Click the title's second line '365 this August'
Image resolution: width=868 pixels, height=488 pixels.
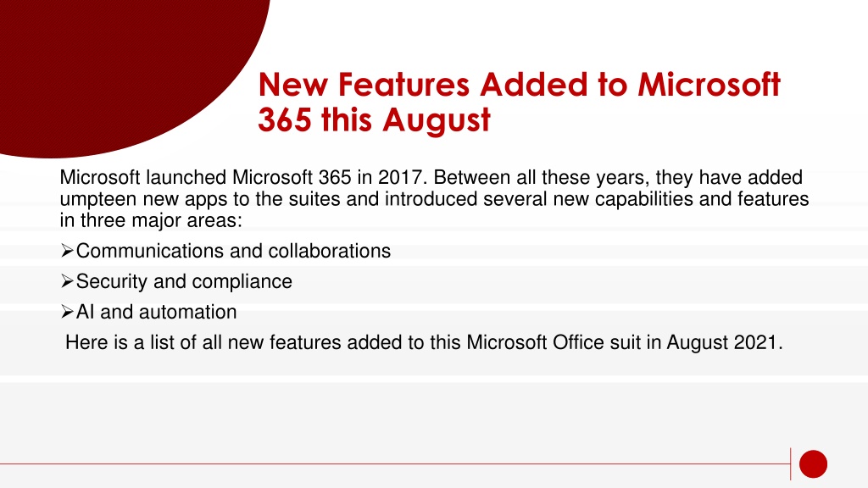point(374,119)
